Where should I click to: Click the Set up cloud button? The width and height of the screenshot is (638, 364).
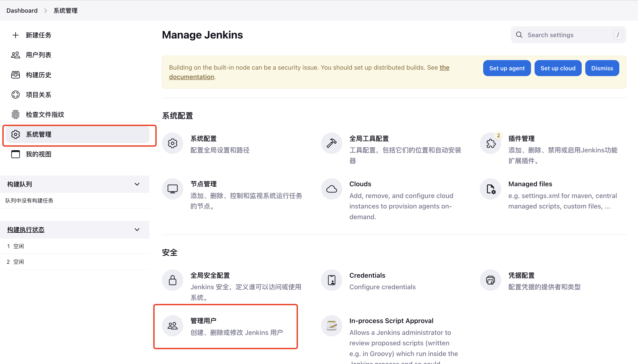(558, 68)
